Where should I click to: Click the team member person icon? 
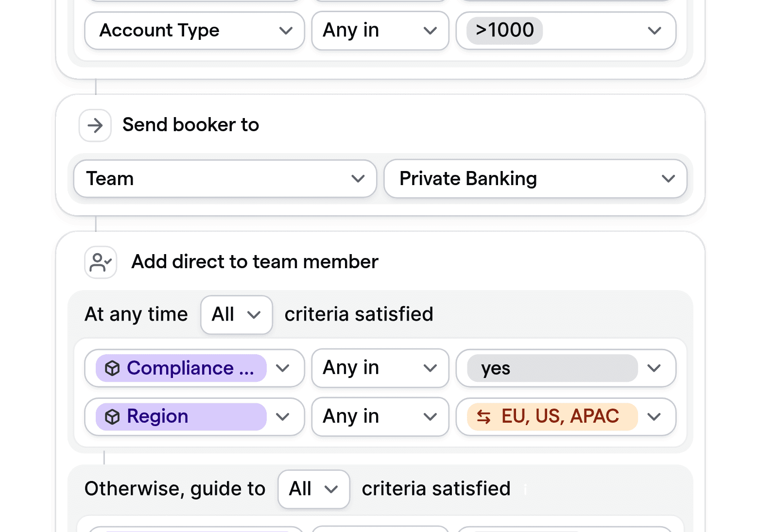click(x=100, y=262)
